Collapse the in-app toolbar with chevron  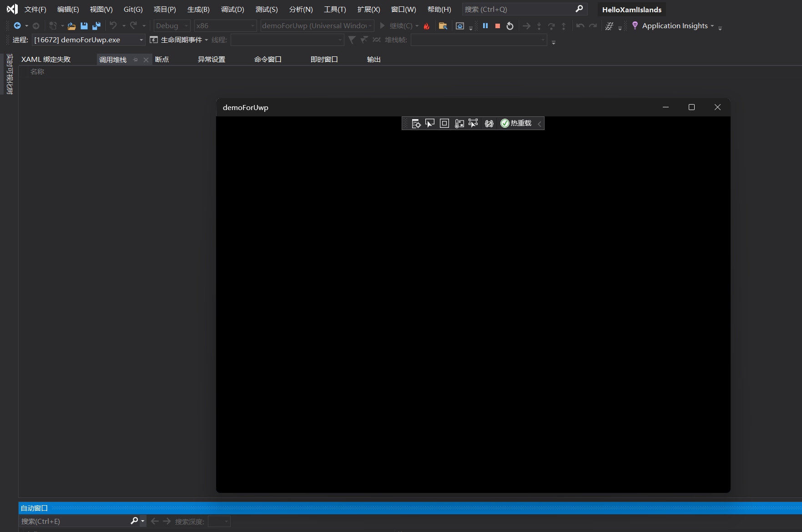pos(540,123)
